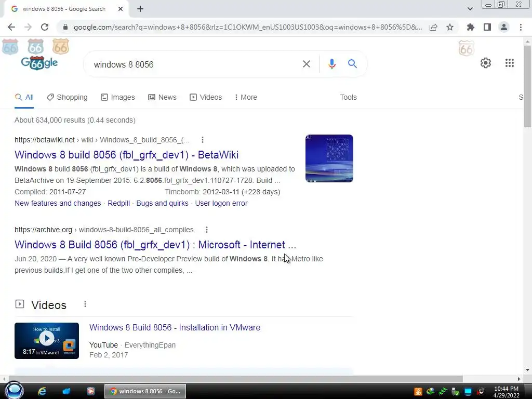Open options menu for BetaWiki result
This screenshot has width=532, height=399.
coord(203,140)
